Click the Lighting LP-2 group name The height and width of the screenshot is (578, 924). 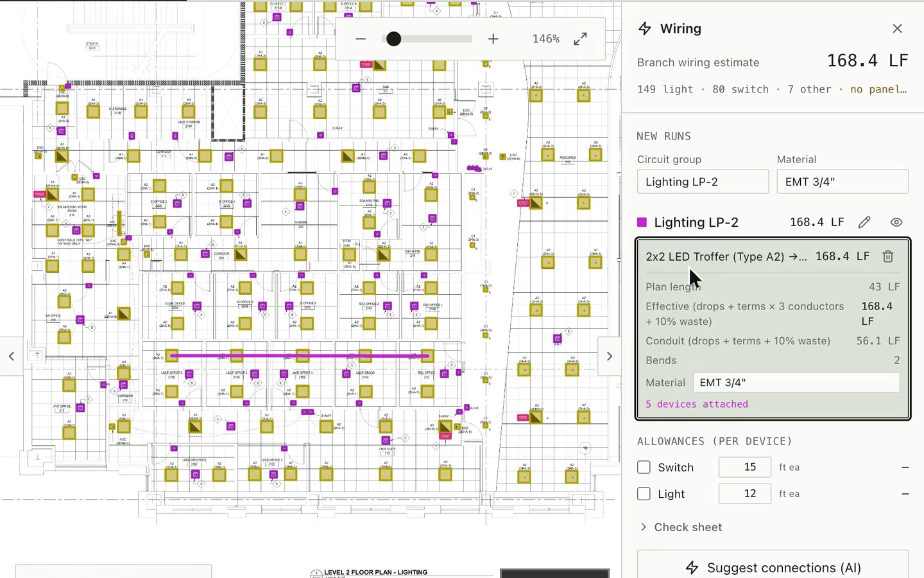point(696,222)
